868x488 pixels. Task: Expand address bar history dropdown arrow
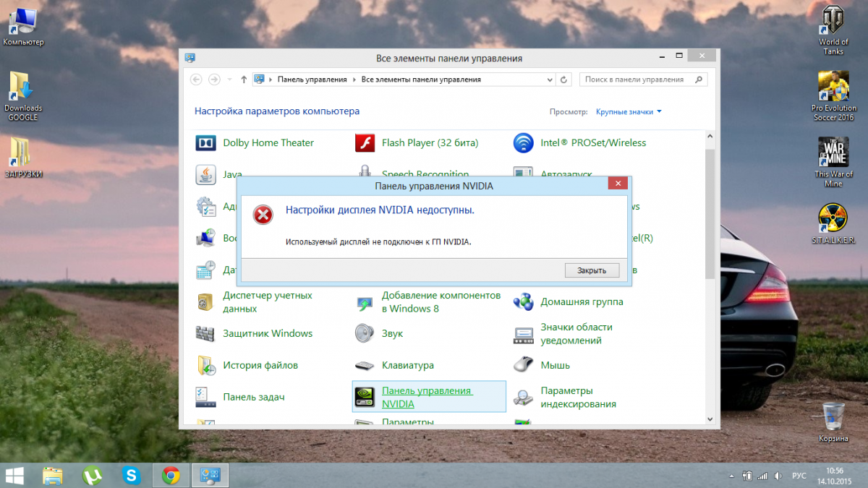549,80
